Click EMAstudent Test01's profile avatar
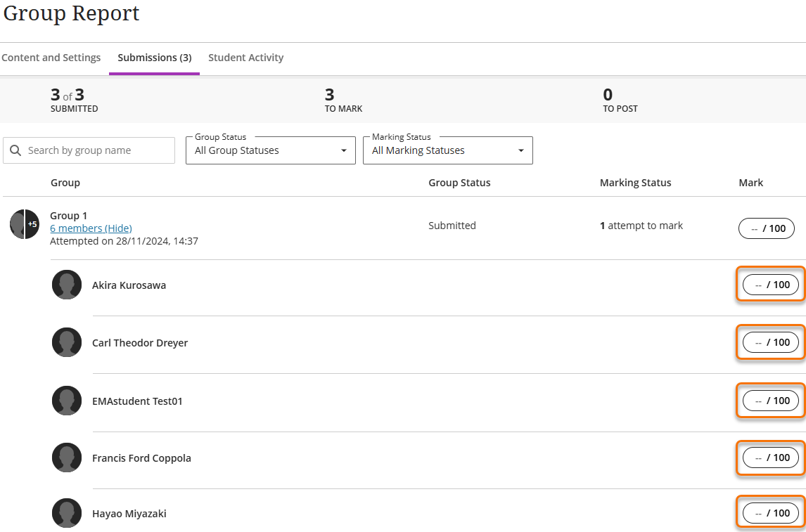 click(67, 401)
